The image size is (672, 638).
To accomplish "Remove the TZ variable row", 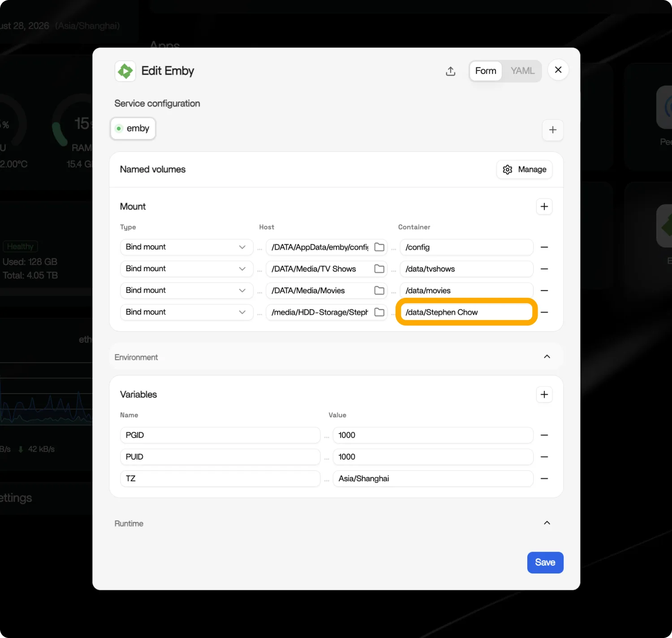I will point(544,478).
